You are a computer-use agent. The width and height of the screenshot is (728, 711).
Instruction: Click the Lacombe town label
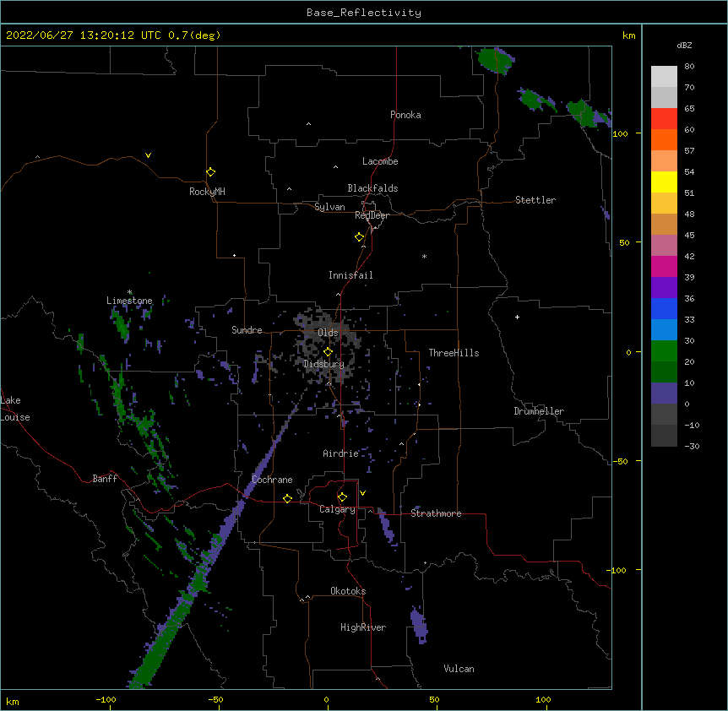tap(380, 161)
